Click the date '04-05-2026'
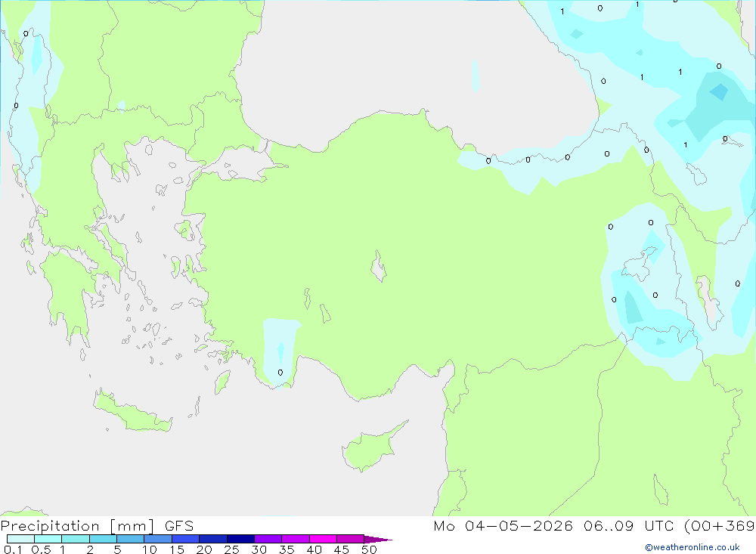This screenshot has height=554, width=756. tap(519, 525)
